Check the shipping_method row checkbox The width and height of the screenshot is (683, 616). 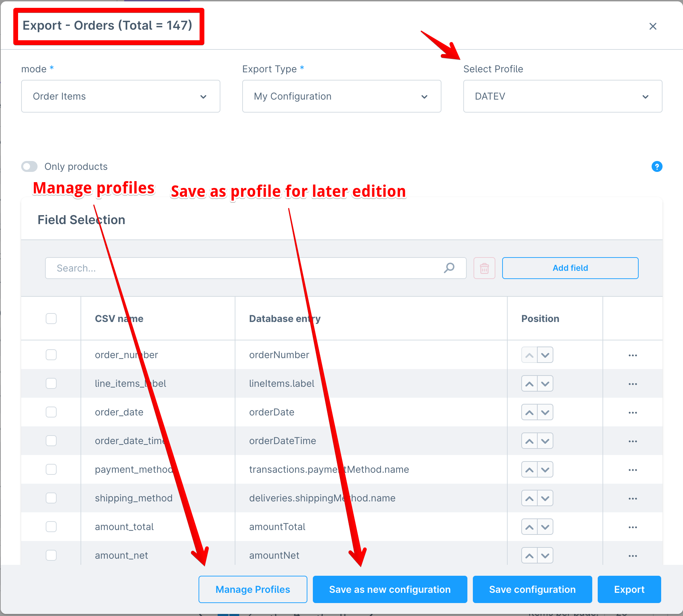coord(51,498)
